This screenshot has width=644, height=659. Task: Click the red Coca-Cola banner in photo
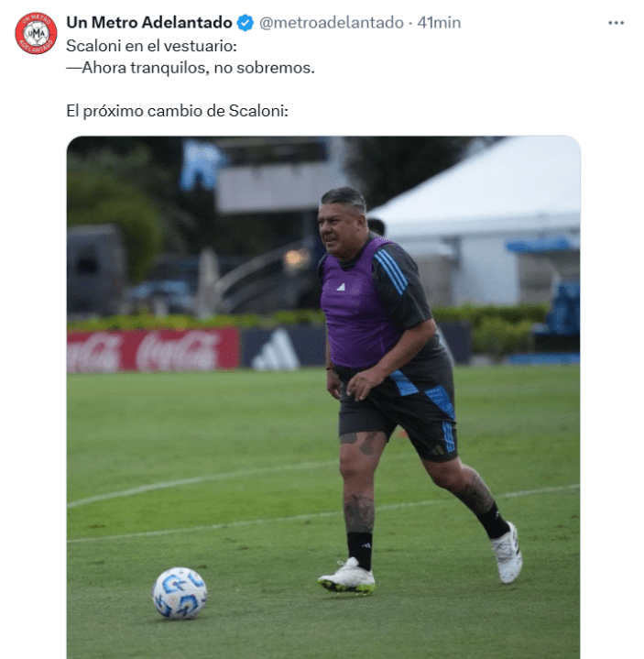tap(153, 350)
